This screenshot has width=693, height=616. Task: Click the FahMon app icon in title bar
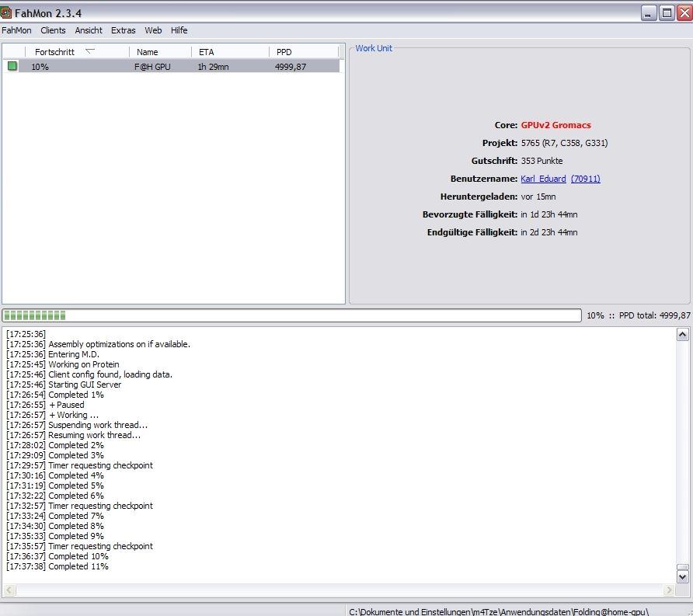click(5, 12)
